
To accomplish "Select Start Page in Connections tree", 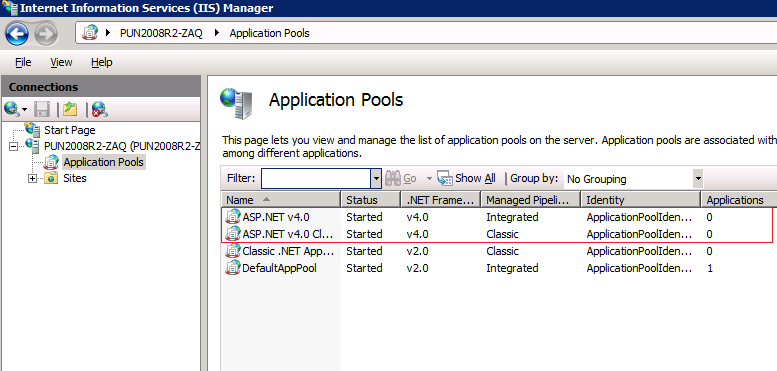I will coord(70,130).
